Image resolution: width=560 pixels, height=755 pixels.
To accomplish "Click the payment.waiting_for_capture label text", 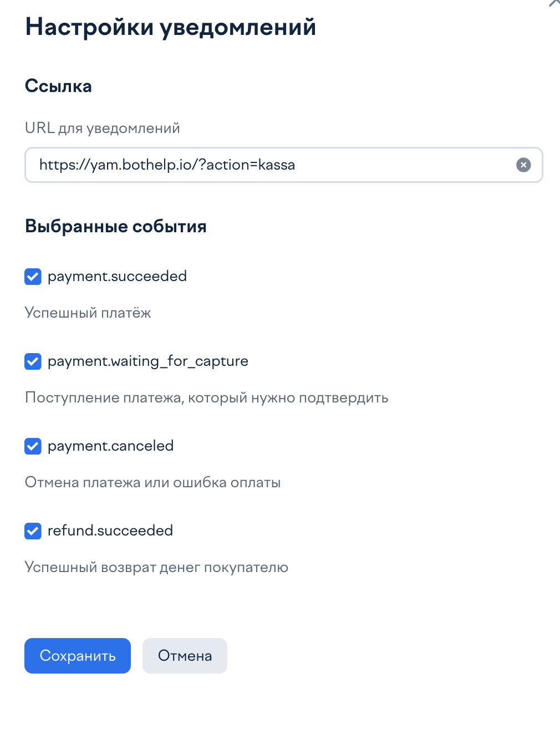I will [x=148, y=361].
